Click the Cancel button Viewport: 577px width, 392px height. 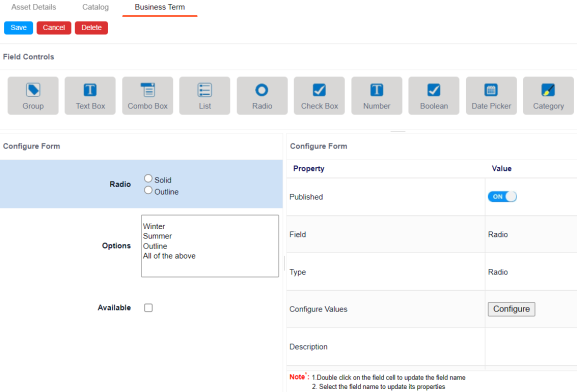pyautogui.click(x=54, y=28)
